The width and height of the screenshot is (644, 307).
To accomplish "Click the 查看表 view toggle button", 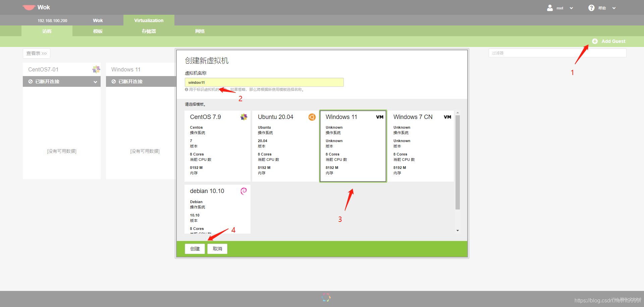I will [37, 53].
